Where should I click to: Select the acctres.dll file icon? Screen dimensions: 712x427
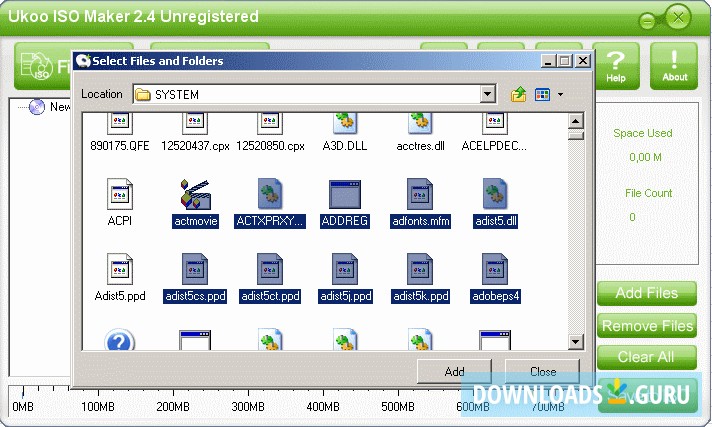pyautogui.click(x=420, y=124)
